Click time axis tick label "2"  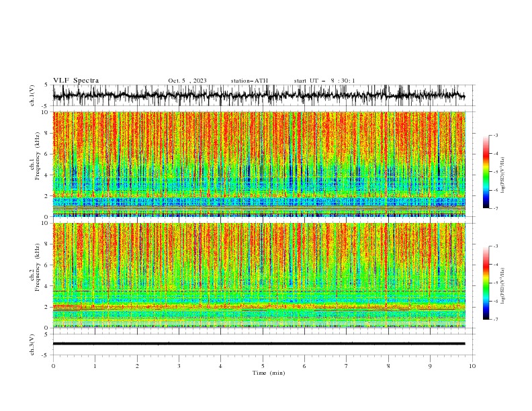[x=137, y=366]
